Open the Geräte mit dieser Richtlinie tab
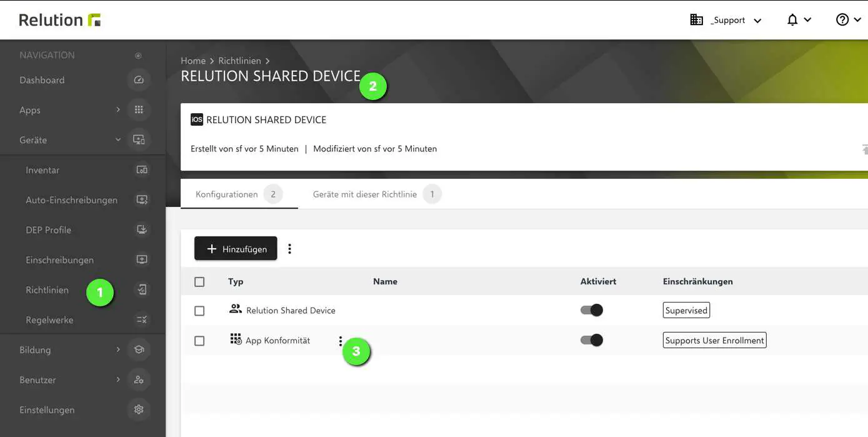The height and width of the screenshot is (437, 868). [364, 194]
